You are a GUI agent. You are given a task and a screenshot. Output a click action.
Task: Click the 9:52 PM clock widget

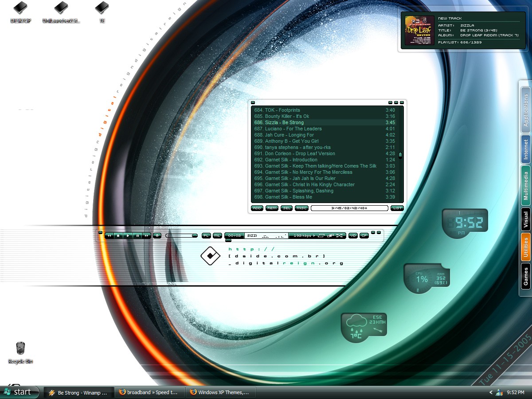point(465,223)
